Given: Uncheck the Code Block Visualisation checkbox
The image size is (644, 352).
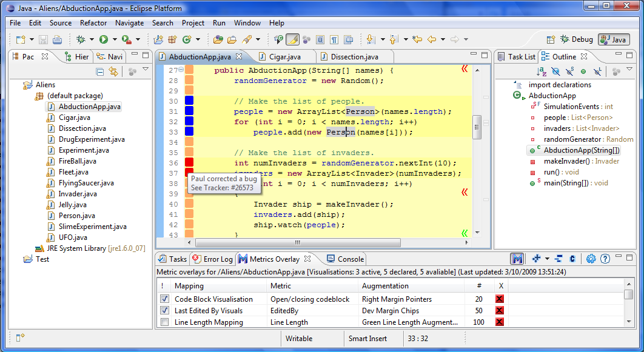Looking at the screenshot, I should pyautogui.click(x=165, y=299).
